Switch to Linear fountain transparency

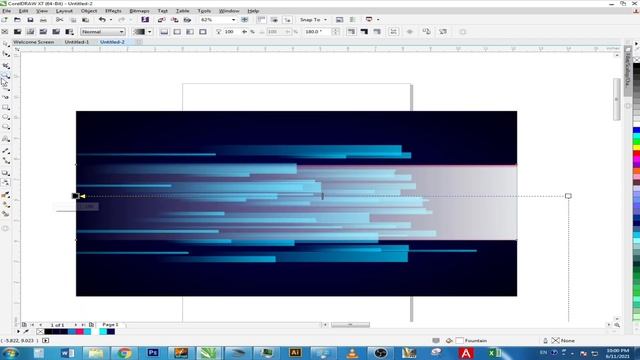tap(164, 31)
